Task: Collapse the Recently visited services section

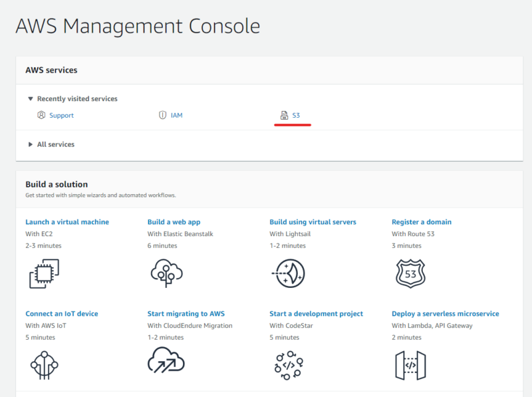Action: (31, 98)
